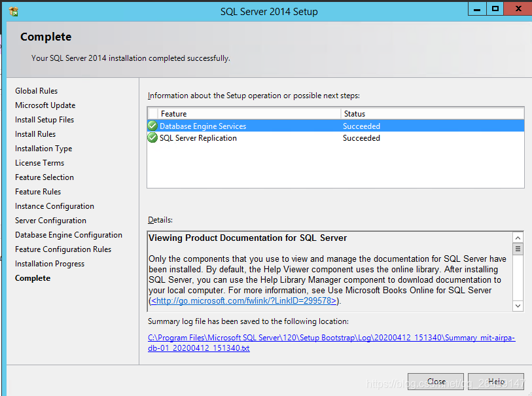Click green check icon beside Database Engine Services
Viewport: 532px width, 396px height.
point(152,126)
